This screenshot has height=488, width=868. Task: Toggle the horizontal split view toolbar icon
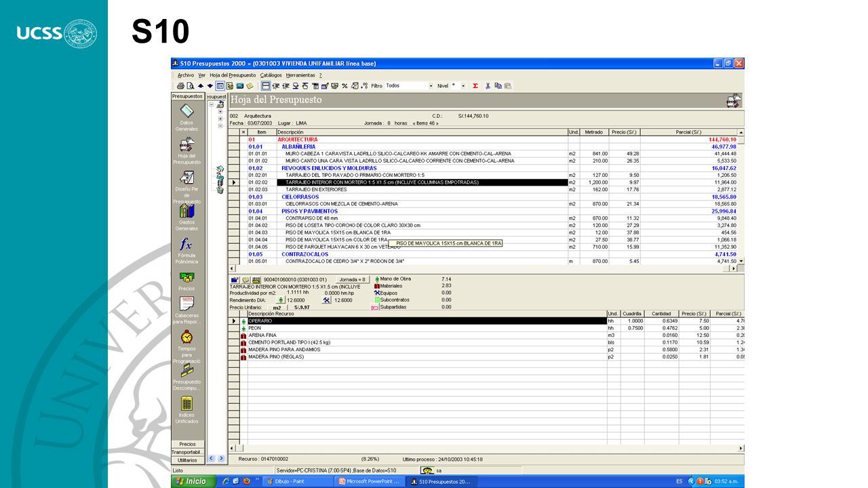pyautogui.click(x=266, y=86)
